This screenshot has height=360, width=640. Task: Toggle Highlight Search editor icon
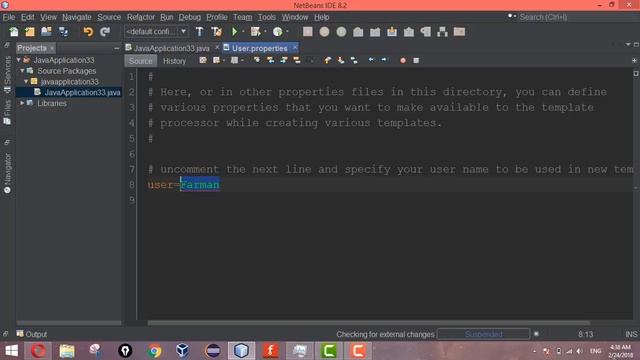click(297, 60)
